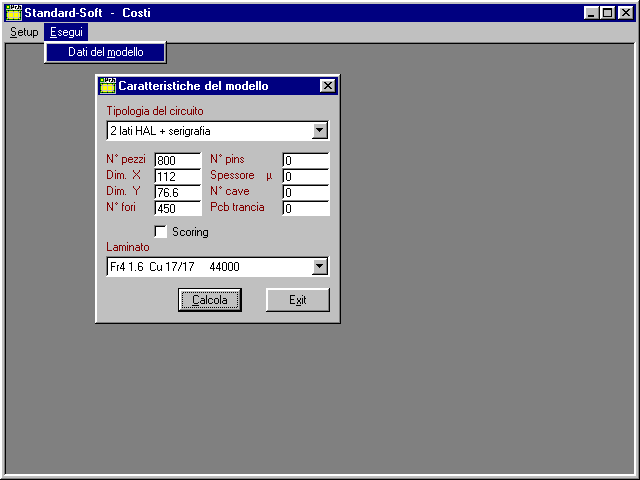Focus the Dim. Y input field

click(178, 192)
